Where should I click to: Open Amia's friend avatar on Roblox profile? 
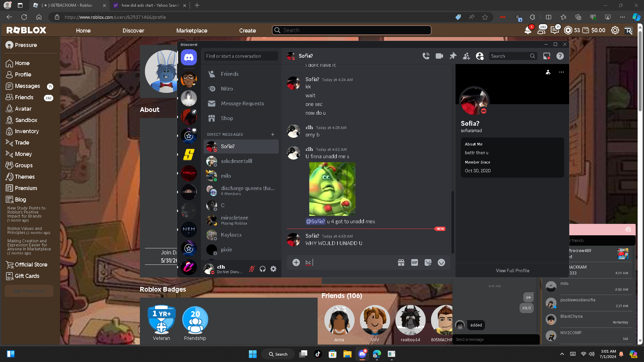coord(339,320)
